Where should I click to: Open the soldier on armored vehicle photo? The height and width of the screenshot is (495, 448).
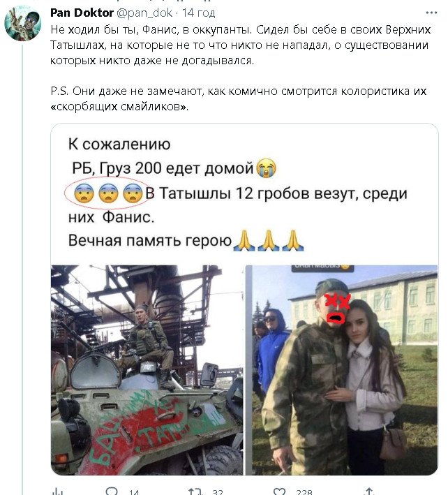pyautogui.click(x=147, y=370)
